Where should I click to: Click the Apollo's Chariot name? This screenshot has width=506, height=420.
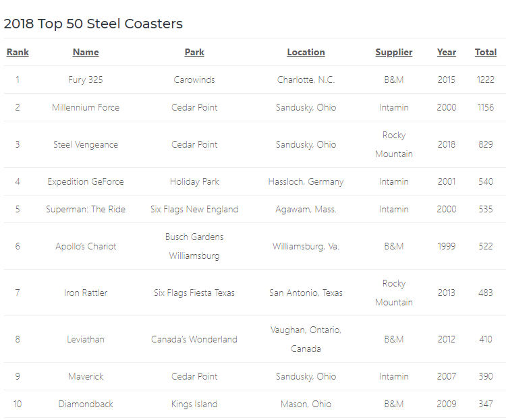[86, 247]
